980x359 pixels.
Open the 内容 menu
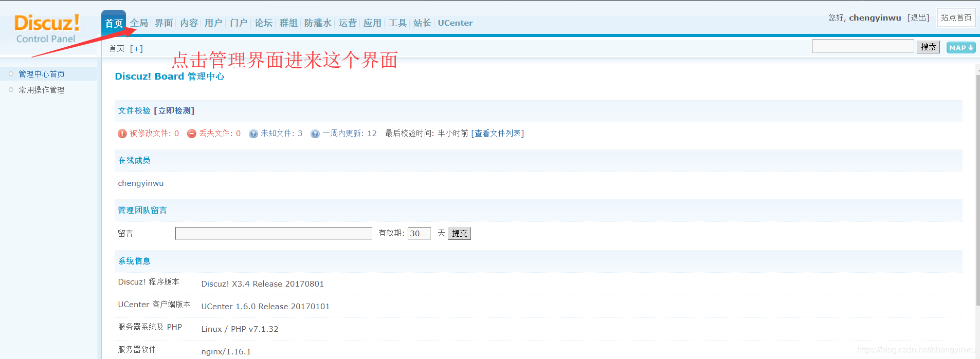click(x=189, y=23)
